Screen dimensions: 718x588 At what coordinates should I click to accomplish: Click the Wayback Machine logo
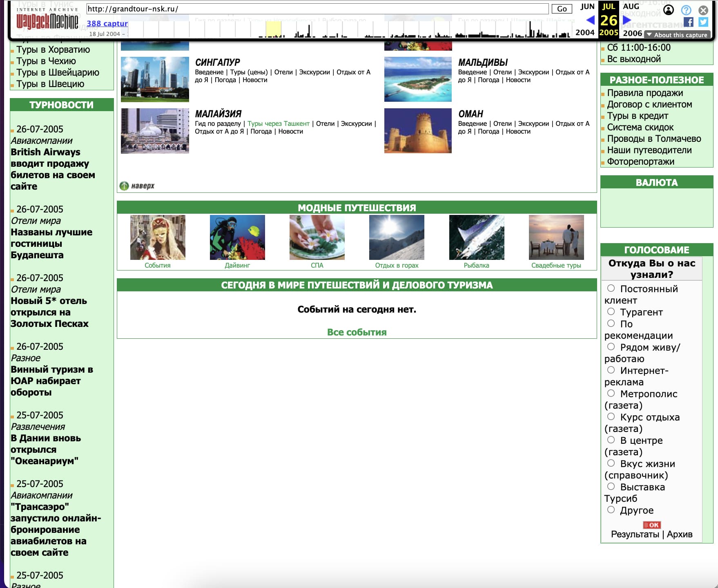(x=47, y=21)
